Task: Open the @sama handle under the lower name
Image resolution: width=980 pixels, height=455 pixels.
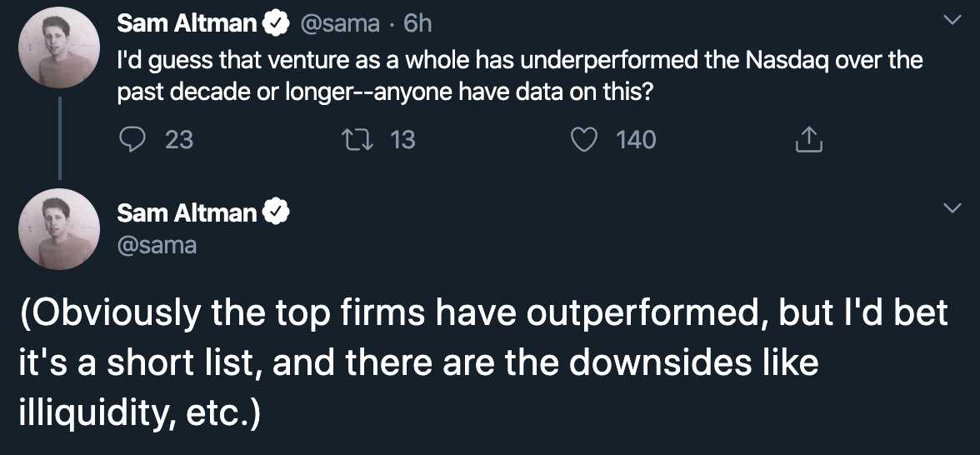Action: (157, 245)
